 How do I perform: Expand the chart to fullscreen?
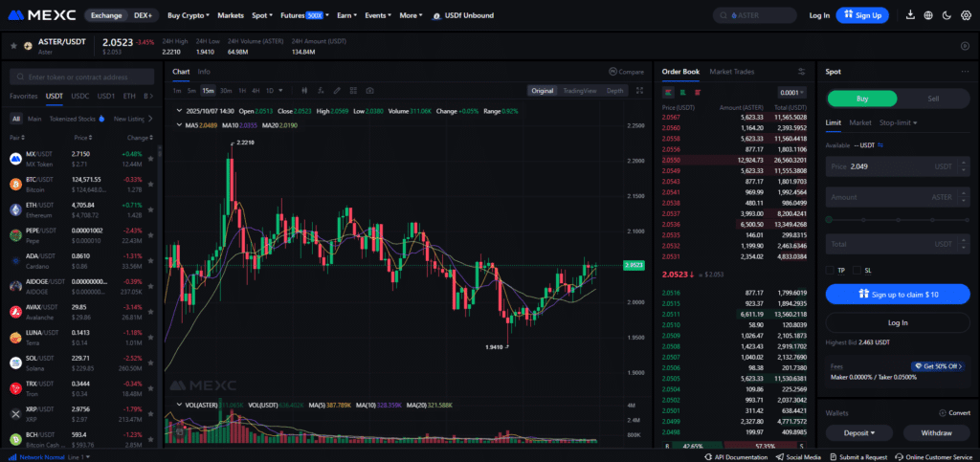(639, 91)
